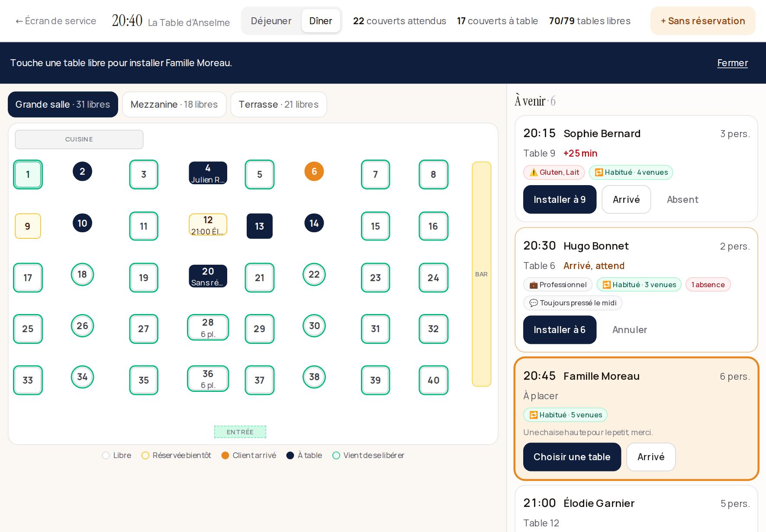Select occupied round table 2

82,171
